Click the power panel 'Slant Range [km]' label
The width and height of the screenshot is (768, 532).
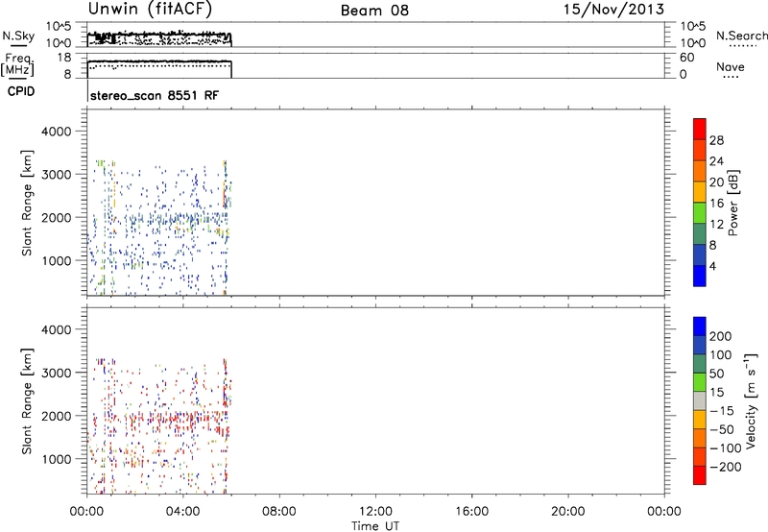pyautogui.click(x=27, y=203)
